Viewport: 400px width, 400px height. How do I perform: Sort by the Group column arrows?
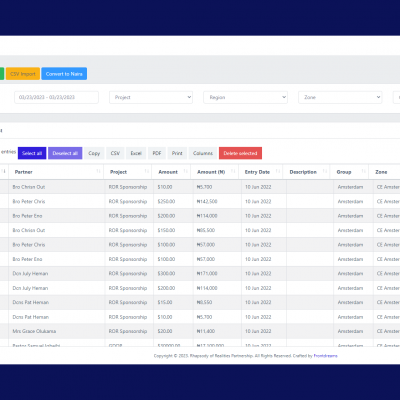[x=364, y=171]
